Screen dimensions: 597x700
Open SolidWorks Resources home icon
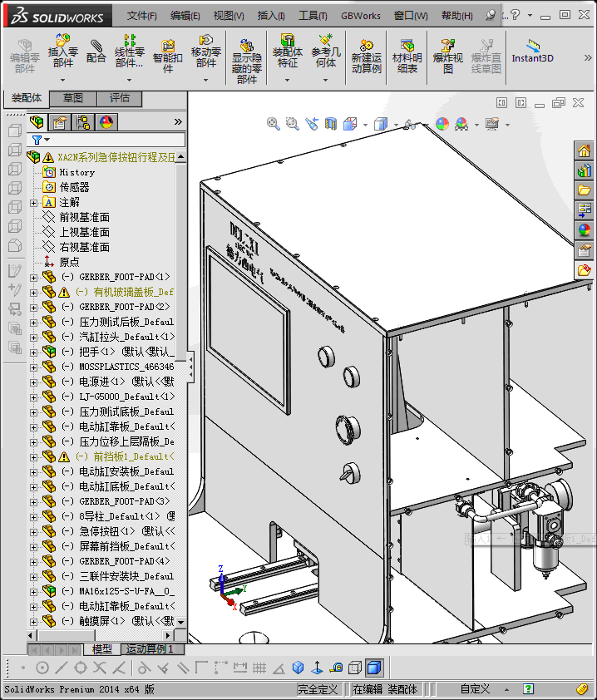[x=584, y=151]
